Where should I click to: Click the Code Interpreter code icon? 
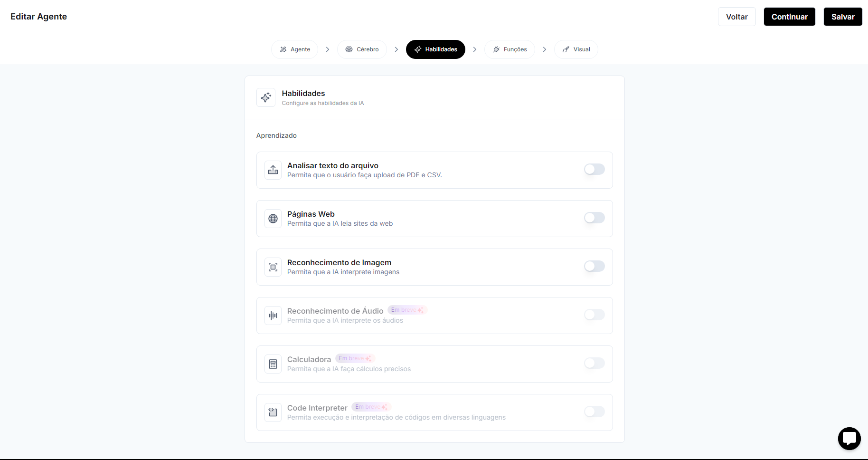point(273,412)
